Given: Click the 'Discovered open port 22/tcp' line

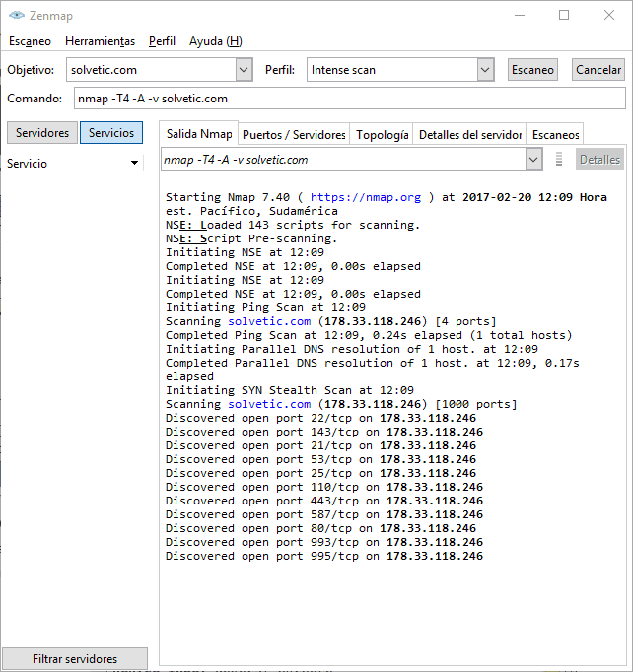Looking at the screenshot, I should click(x=320, y=418).
